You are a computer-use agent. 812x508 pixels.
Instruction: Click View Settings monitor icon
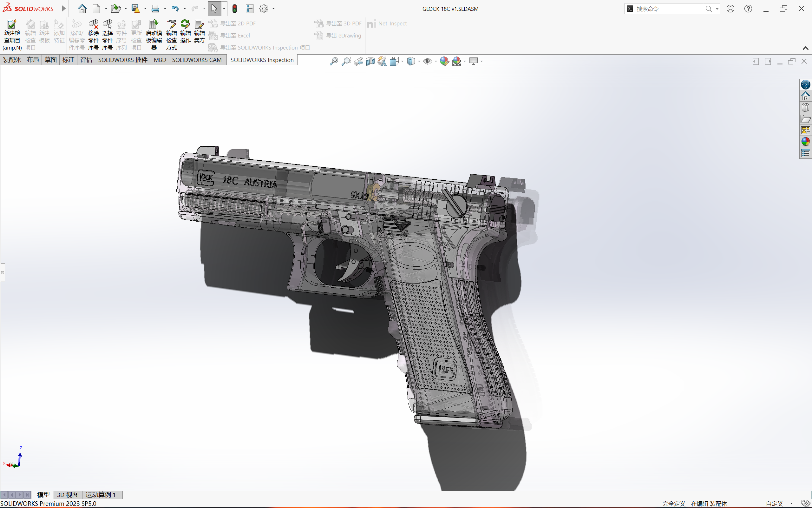[x=474, y=61]
